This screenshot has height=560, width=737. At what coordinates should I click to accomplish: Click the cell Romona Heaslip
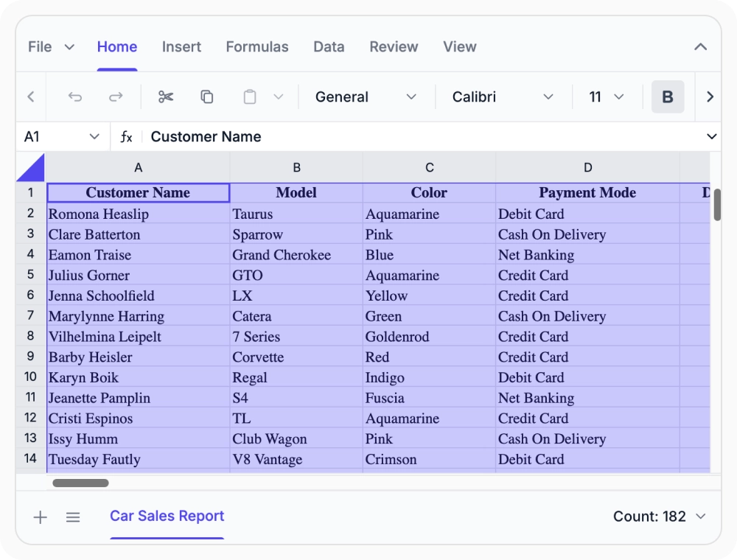pos(139,214)
